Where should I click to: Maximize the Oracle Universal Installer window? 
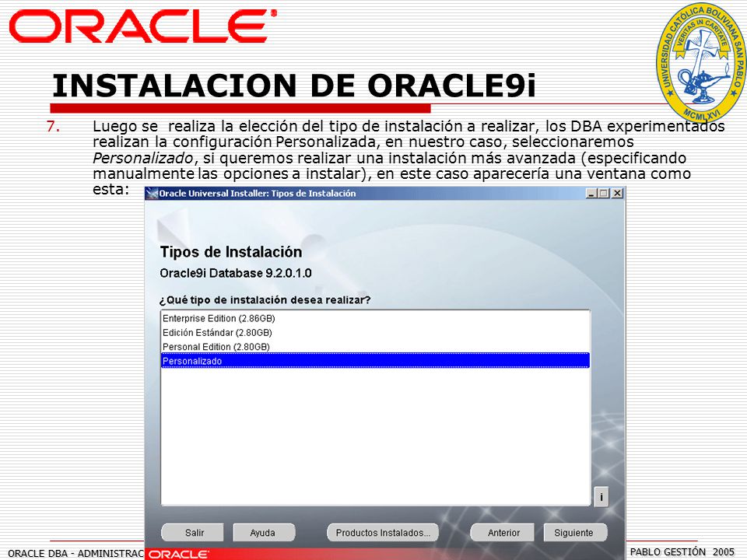coord(604,194)
